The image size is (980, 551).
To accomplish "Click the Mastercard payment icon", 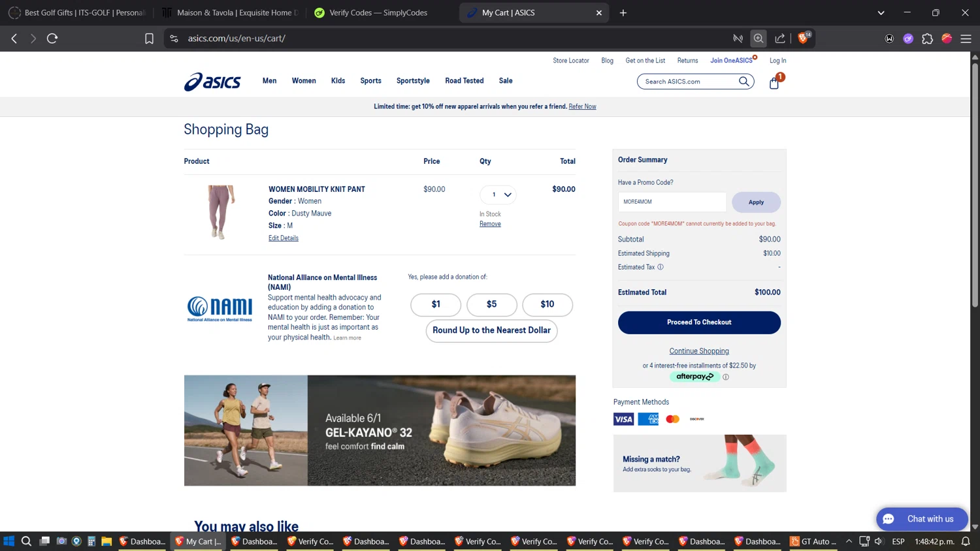I will click(672, 419).
